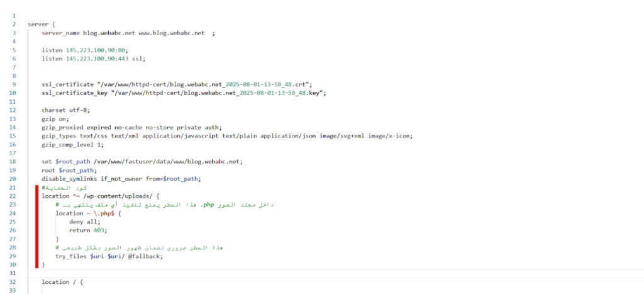Click the red change marker bar in gutter
This screenshot has height=294, width=644.
click(x=38, y=227)
